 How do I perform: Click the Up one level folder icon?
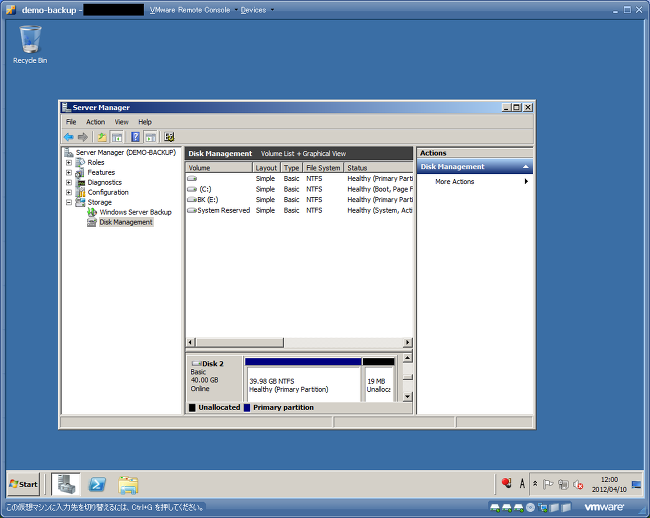tap(102, 137)
